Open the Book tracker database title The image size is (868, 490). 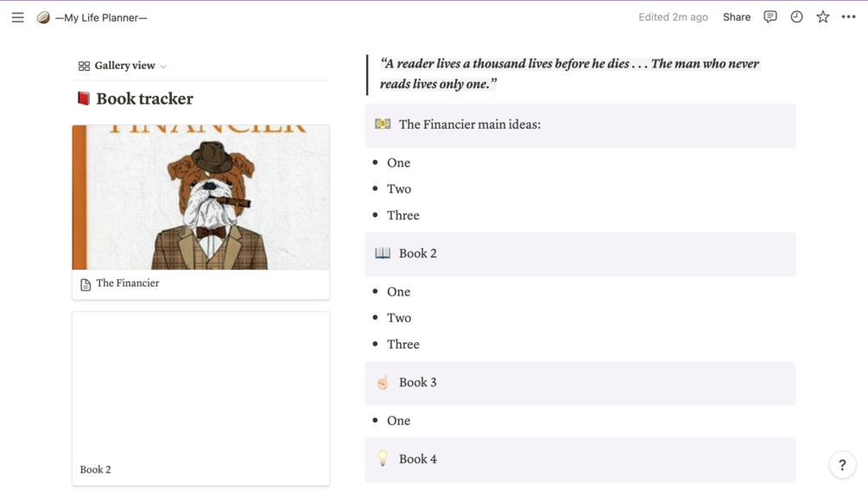click(x=144, y=99)
